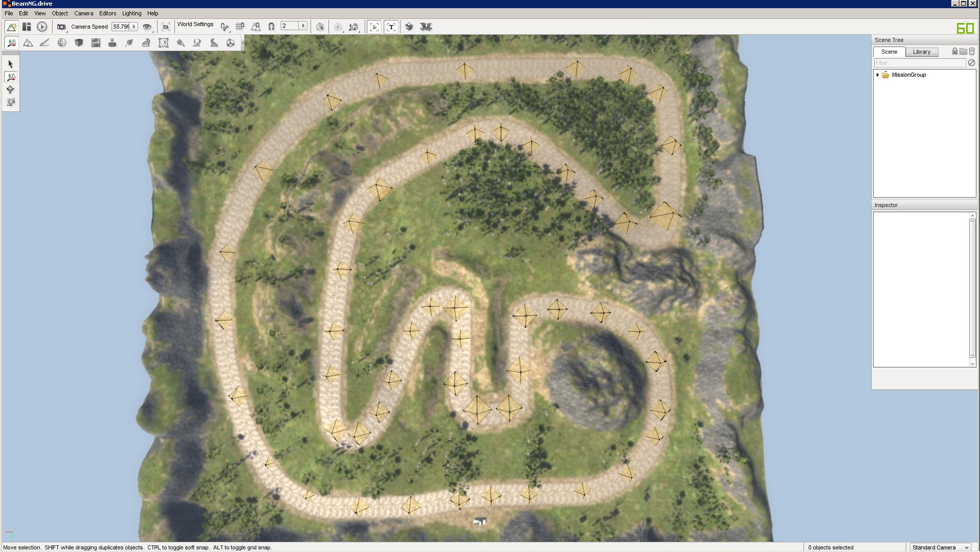
Task: Open the File menu
Action: (9, 13)
